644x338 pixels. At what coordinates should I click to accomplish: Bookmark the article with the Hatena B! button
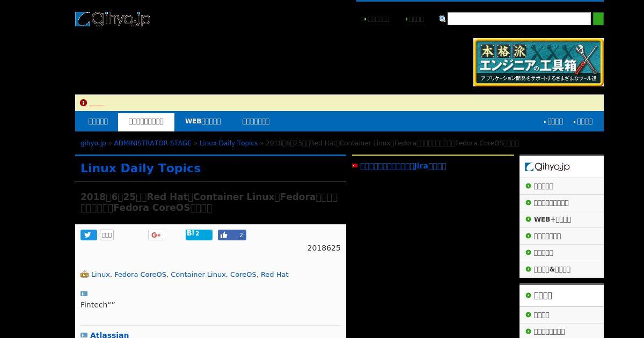(199, 235)
